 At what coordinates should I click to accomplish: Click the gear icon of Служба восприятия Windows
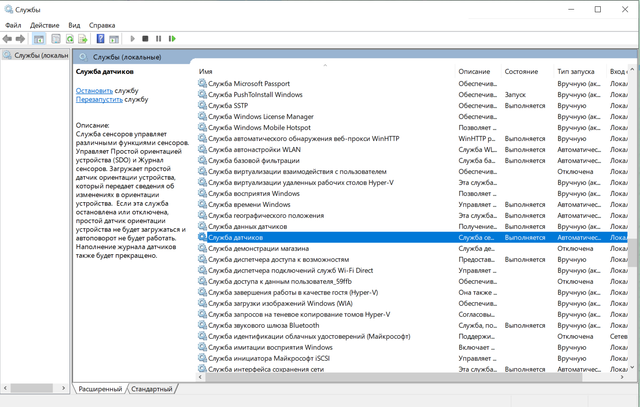pos(202,193)
